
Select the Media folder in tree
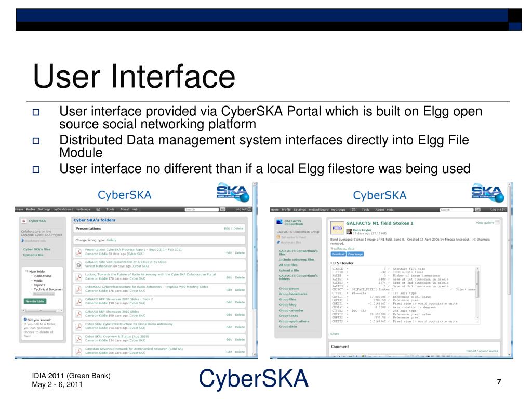38,281
